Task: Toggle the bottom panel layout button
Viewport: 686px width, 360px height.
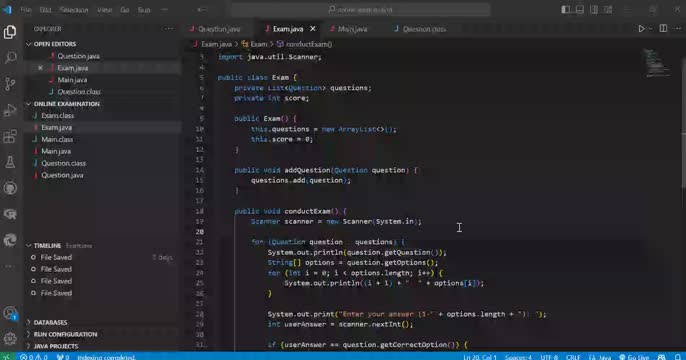Action: pyautogui.click(x=580, y=9)
